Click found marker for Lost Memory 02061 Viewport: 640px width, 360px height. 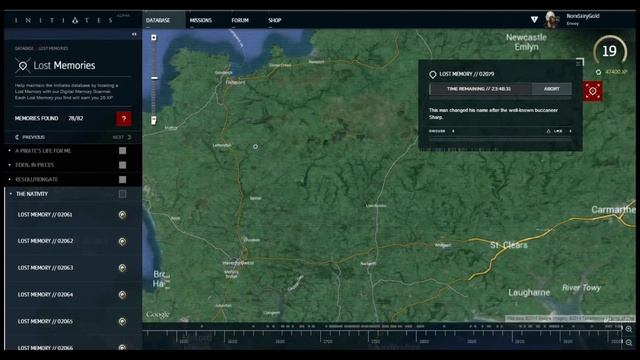(122, 215)
